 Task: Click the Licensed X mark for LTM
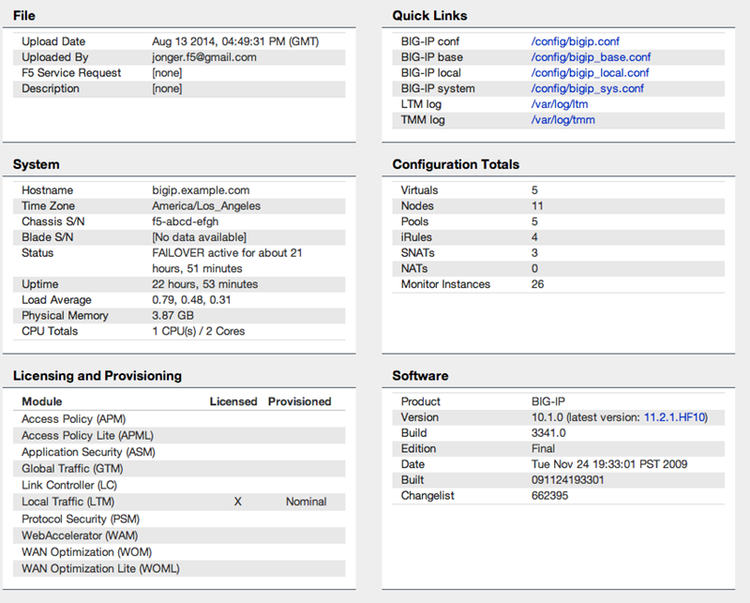[238, 502]
